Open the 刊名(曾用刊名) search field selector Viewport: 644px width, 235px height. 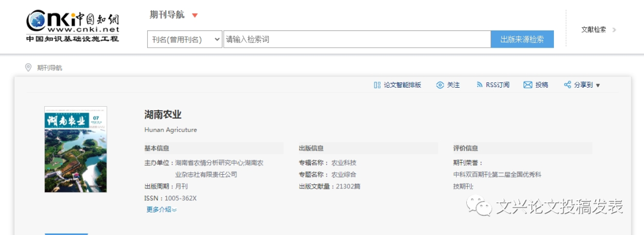coord(185,39)
